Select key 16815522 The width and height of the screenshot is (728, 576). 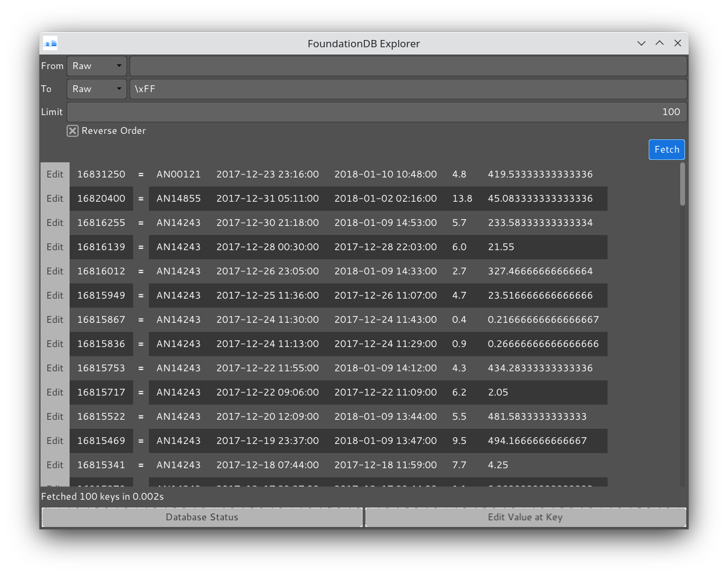[101, 417]
